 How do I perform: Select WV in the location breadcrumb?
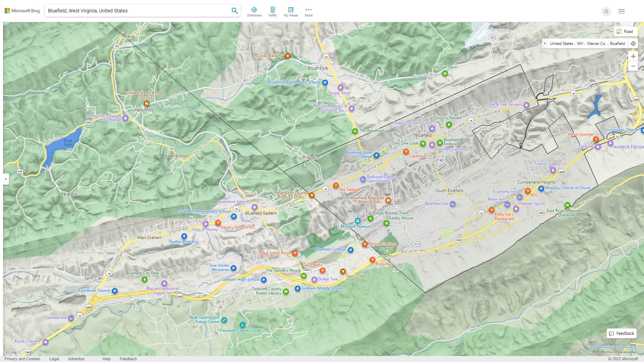(x=580, y=43)
